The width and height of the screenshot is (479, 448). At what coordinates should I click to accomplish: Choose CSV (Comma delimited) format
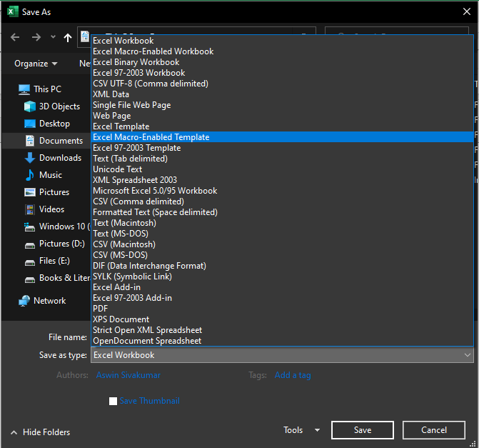(x=282, y=201)
